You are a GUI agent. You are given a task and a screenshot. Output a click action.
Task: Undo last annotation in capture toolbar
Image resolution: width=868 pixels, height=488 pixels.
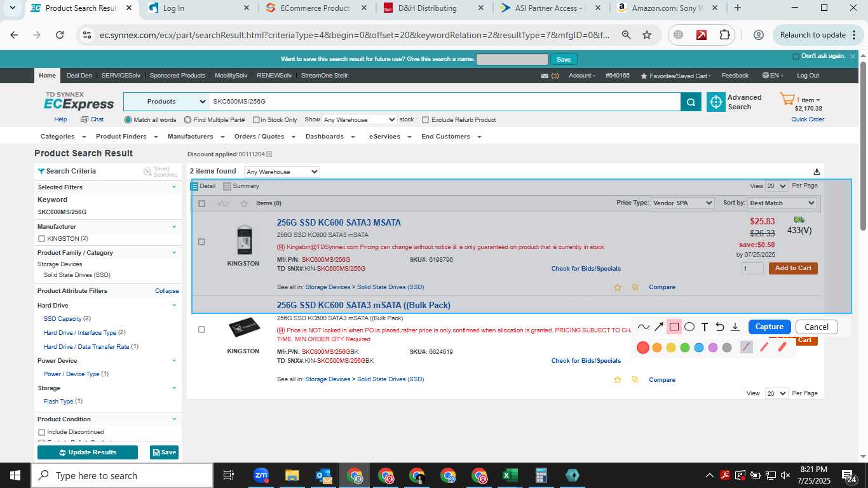coord(720,327)
